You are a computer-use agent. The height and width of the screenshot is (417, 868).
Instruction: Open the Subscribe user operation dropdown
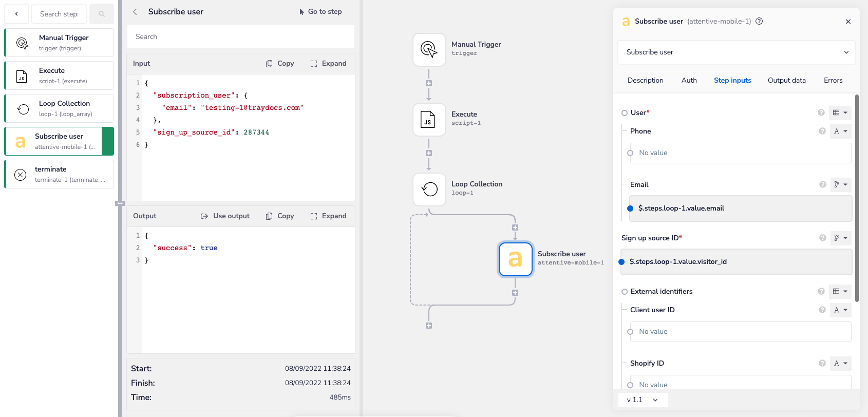tap(736, 52)
